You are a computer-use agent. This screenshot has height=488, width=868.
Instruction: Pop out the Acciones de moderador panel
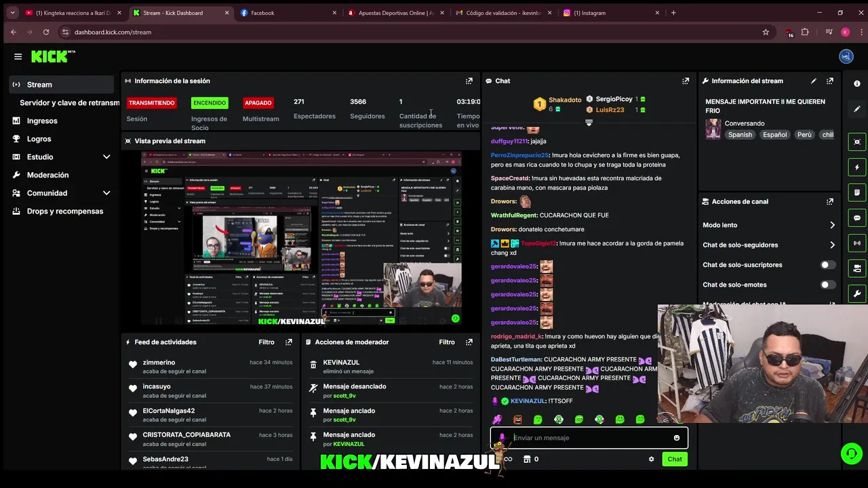click(x=469, y=342)
